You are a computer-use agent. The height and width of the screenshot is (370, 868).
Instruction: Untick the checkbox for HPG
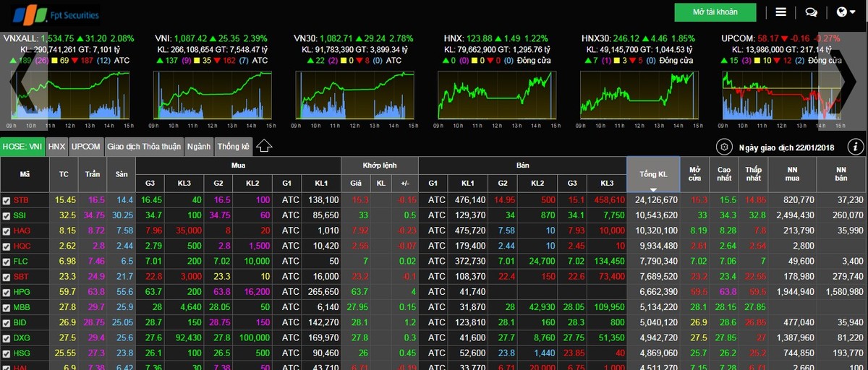7,293
